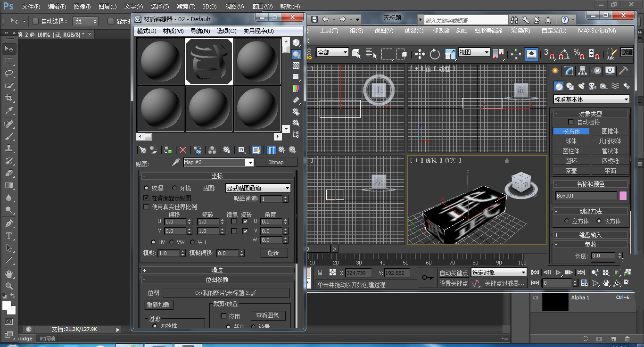
Task: Open 3ds Max 渲染(R) menu
Action: (x=520, y=30)
